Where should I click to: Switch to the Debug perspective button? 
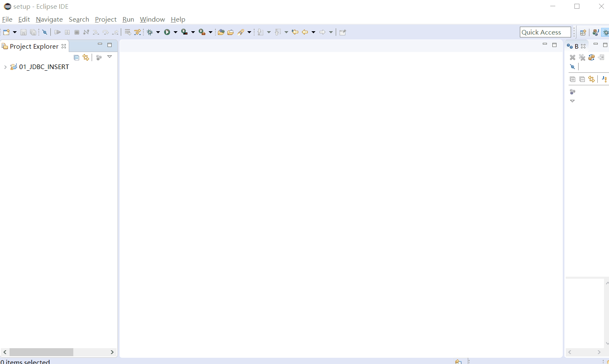(x=606, y=32)
